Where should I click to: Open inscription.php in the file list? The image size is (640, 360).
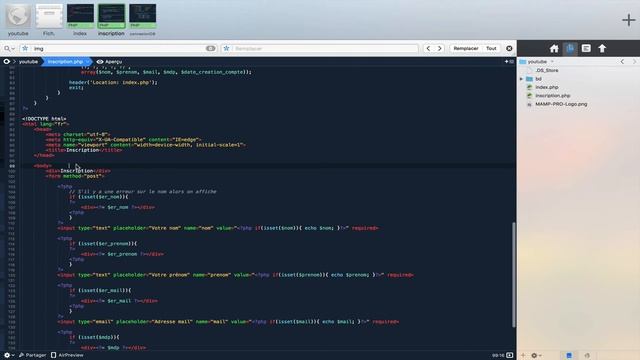(553, 96)
